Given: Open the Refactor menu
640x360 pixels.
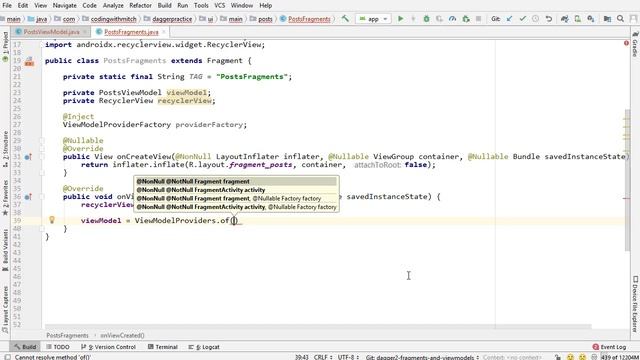Looking at the screenshot, I should pos(140,5).
